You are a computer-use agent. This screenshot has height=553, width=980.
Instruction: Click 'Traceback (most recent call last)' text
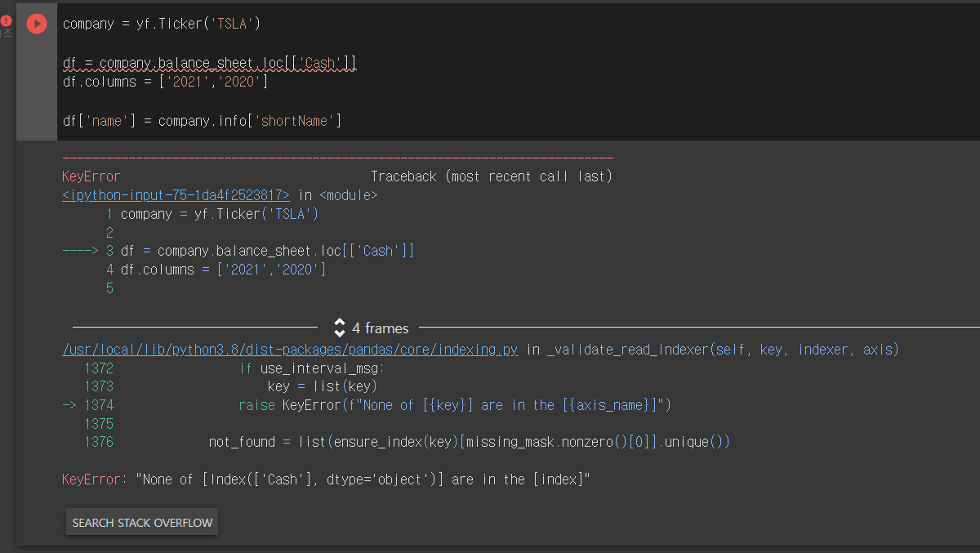point(492,176)
